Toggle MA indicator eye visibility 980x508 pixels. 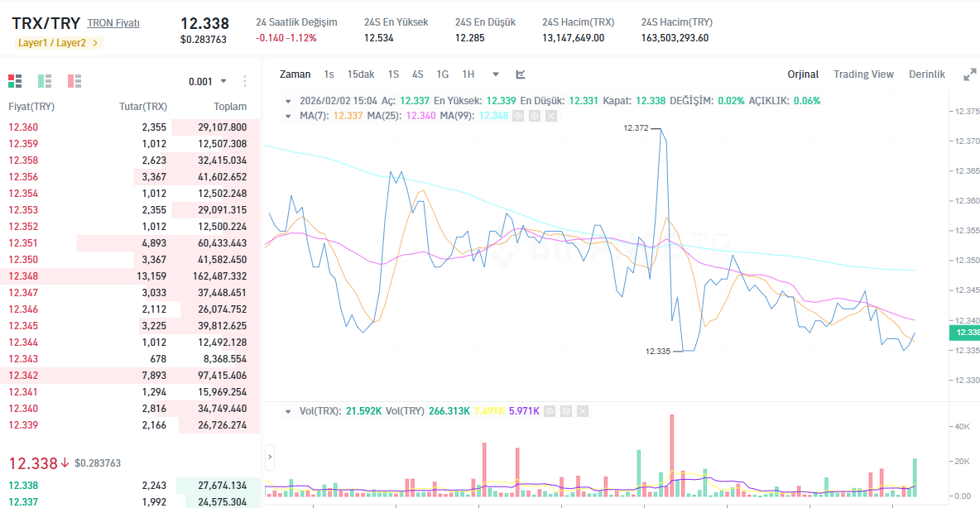[x=518, y=116]
